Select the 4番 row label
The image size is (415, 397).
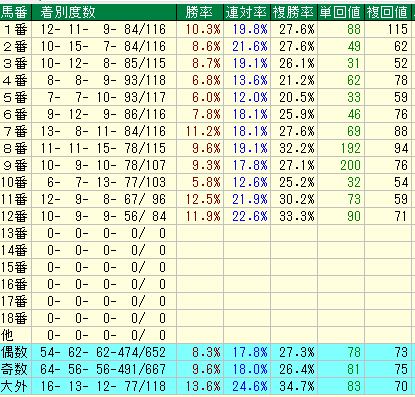[15, 81]
